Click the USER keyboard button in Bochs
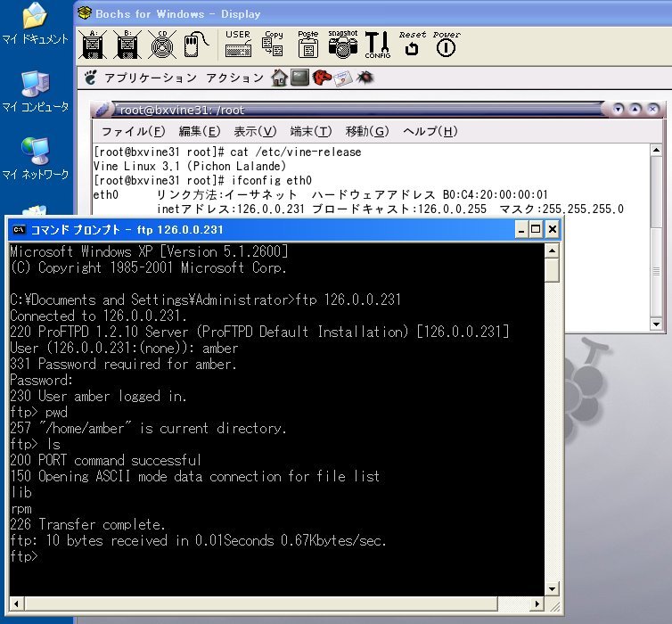672x624 pixels. coord(238,44)
